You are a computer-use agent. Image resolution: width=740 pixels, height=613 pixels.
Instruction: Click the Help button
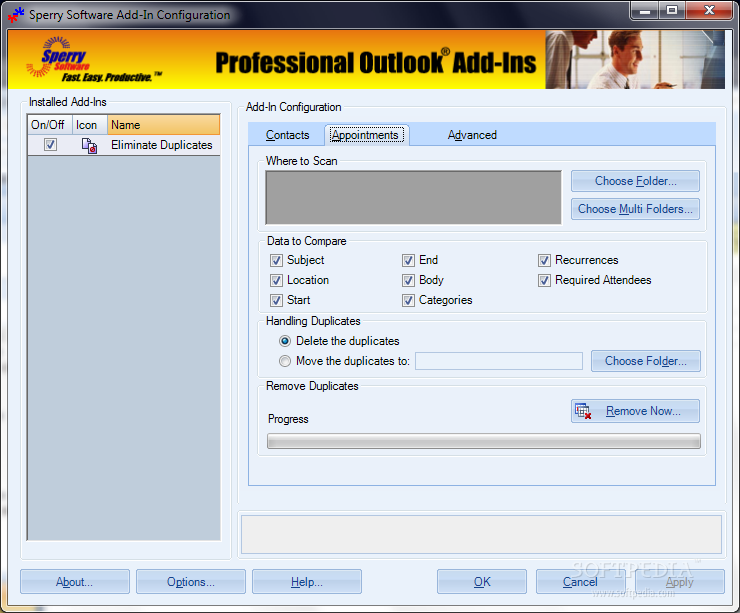coord(307,582)
